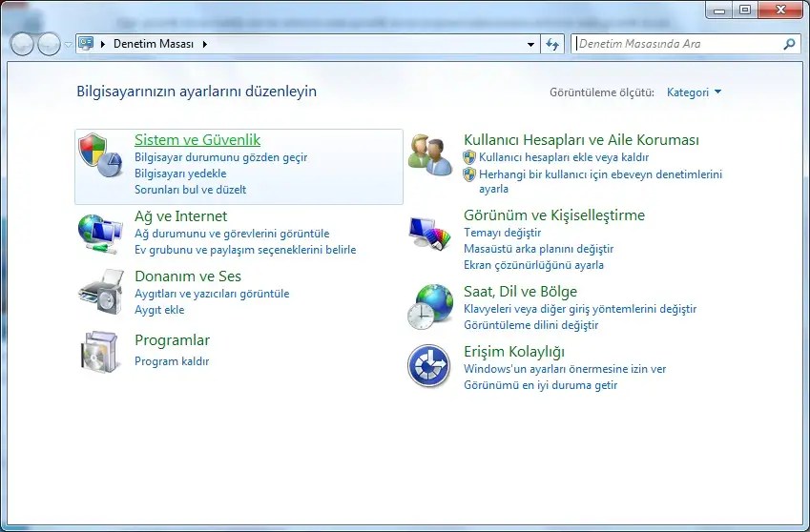Open the Donanım ve Ses printer icon
The width and height of the screenshot is (810, 532).
pos(101,292)
